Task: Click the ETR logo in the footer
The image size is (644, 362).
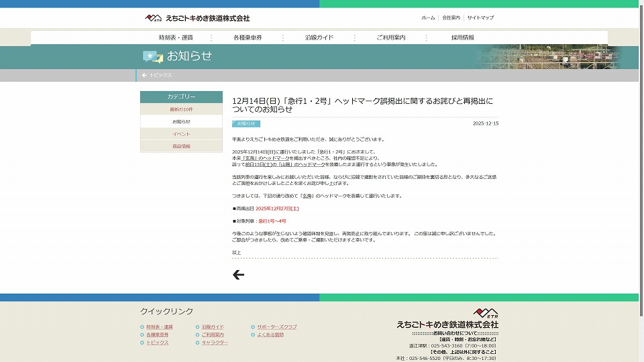Action: (486, 314)
